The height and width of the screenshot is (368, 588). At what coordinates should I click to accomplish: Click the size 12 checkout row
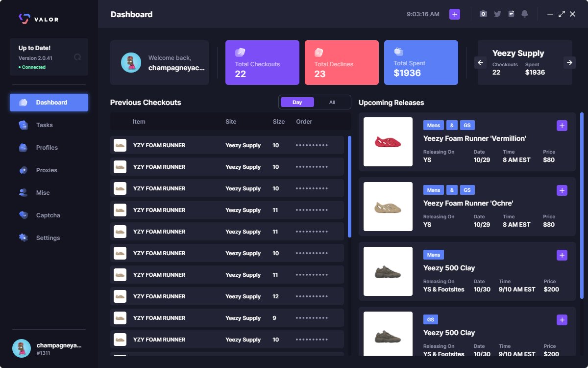(227, 296)
